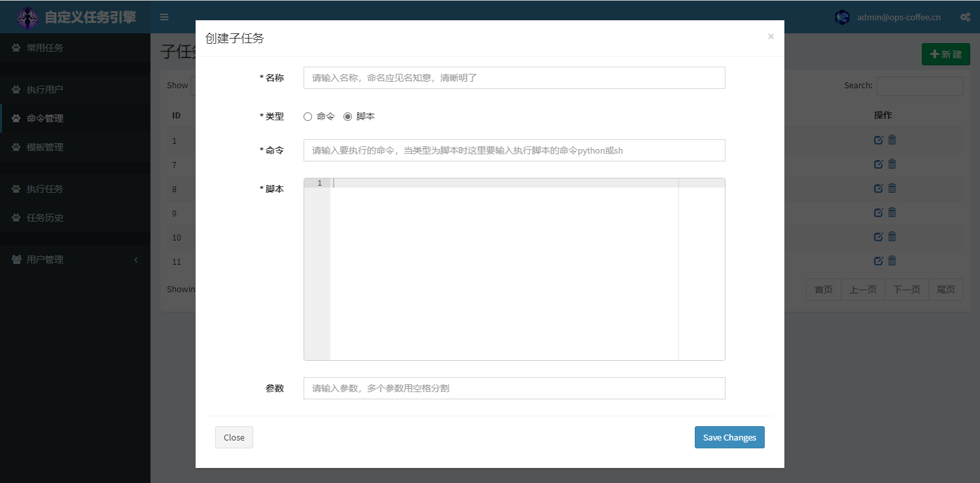Click the edit icon for row 1
980x483 pixels.
[879, 140]
